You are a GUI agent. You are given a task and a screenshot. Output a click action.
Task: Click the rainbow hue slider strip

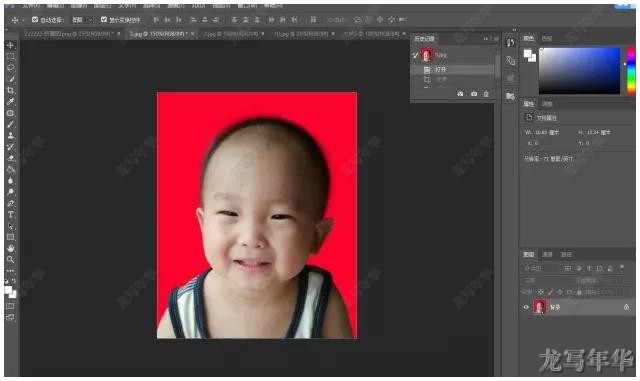tap(631, 70)
